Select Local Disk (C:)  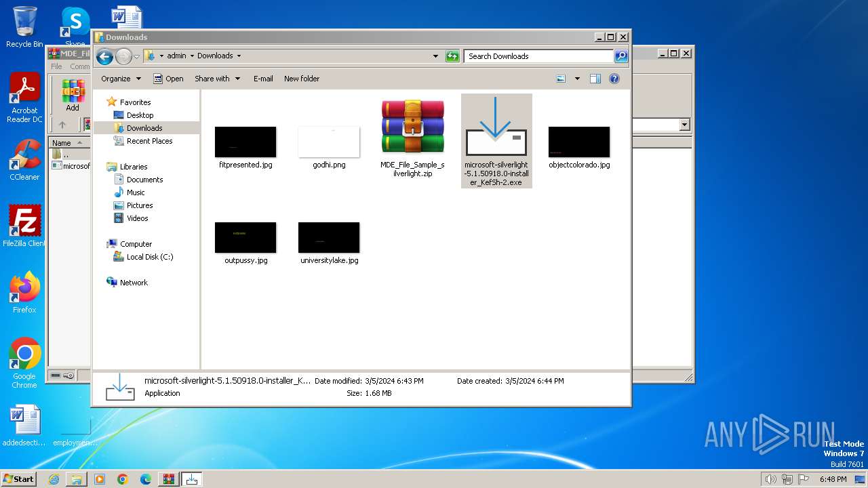149,257
